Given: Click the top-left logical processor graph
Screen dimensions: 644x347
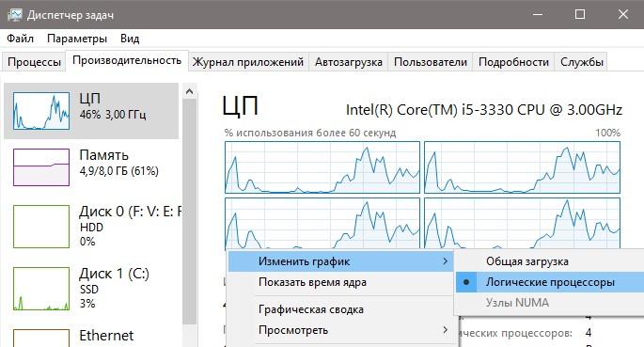Looking at the screenshot, I should tap(322, 167).
